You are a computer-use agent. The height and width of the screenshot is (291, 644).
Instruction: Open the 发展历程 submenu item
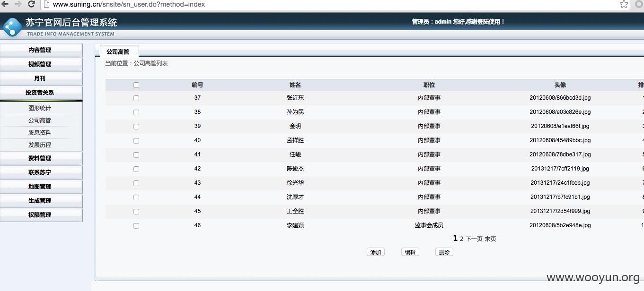pos(40,145)
